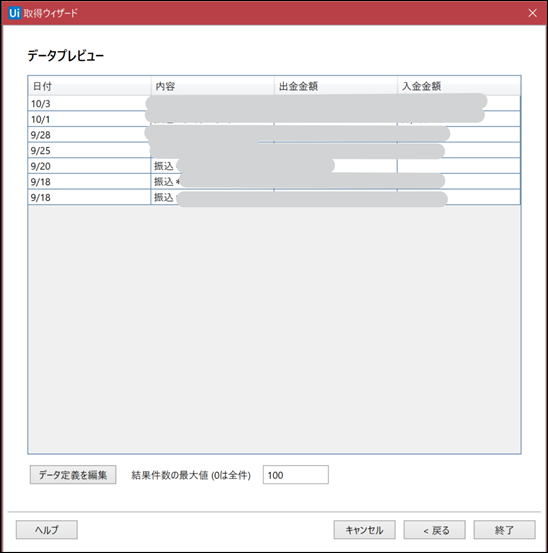Select the 9/25 date cell
The height and width of the screenshot is (553, 548).
[89, 150]
